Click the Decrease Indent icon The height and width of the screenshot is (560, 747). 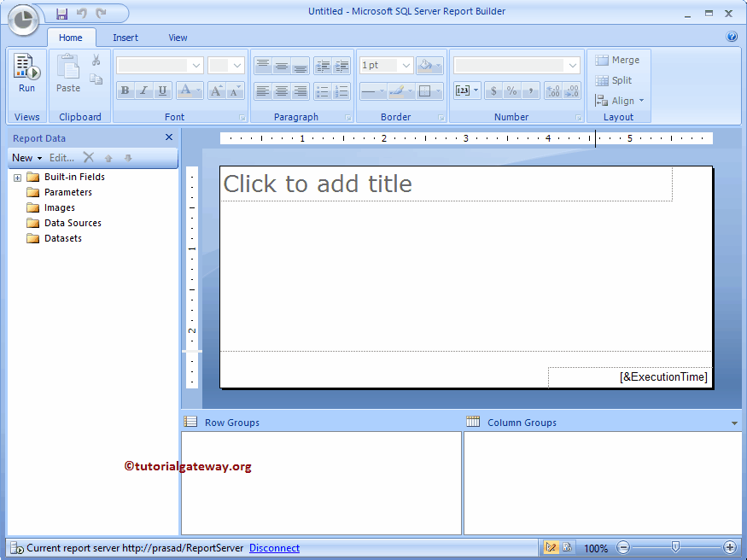coord(323,66)
